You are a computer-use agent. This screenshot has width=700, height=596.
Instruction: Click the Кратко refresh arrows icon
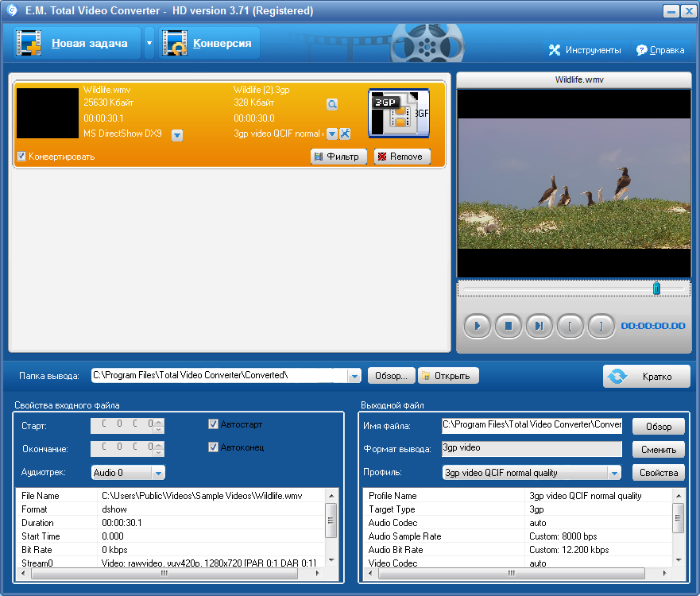click(x=617, y=377)
